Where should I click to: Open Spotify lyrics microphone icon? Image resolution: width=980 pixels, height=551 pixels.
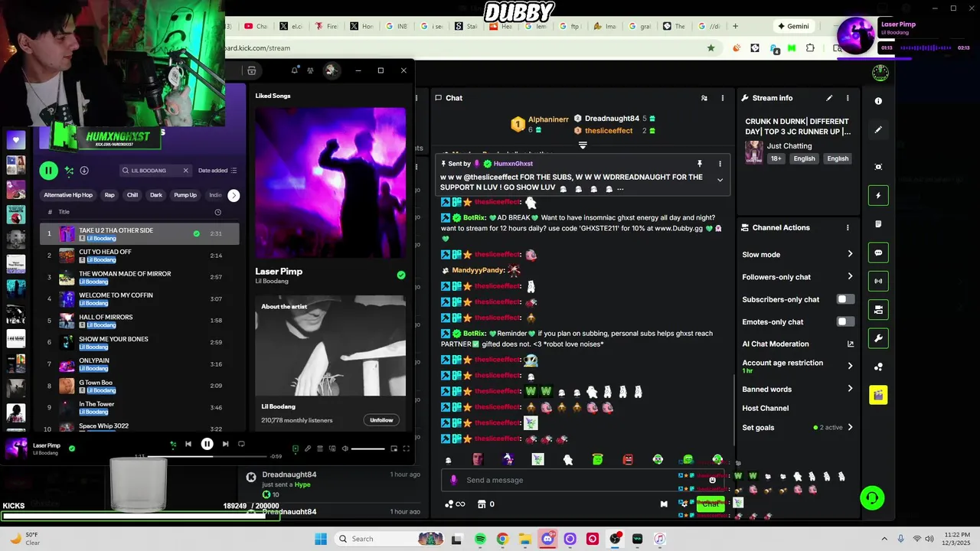click(x=308, y=448)
